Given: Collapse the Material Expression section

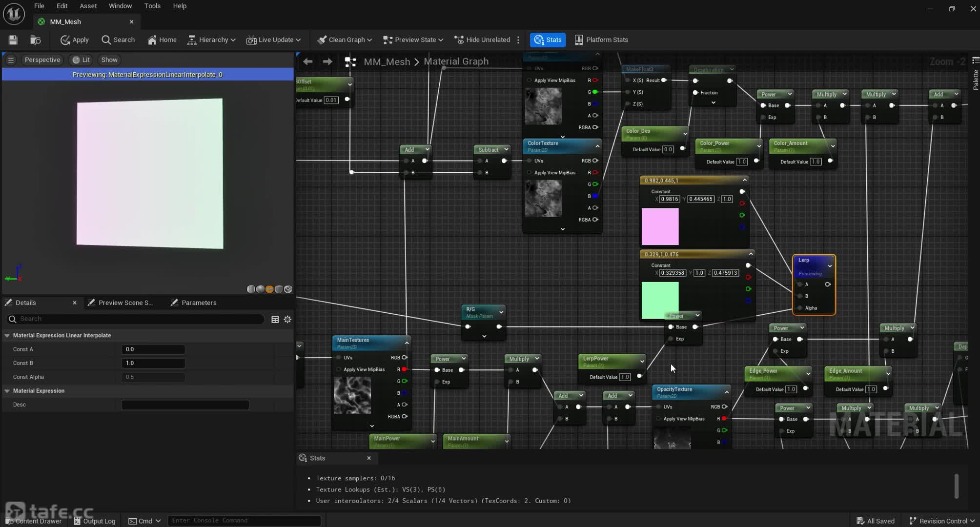Looking at the screenshot, I should point(7,391).
